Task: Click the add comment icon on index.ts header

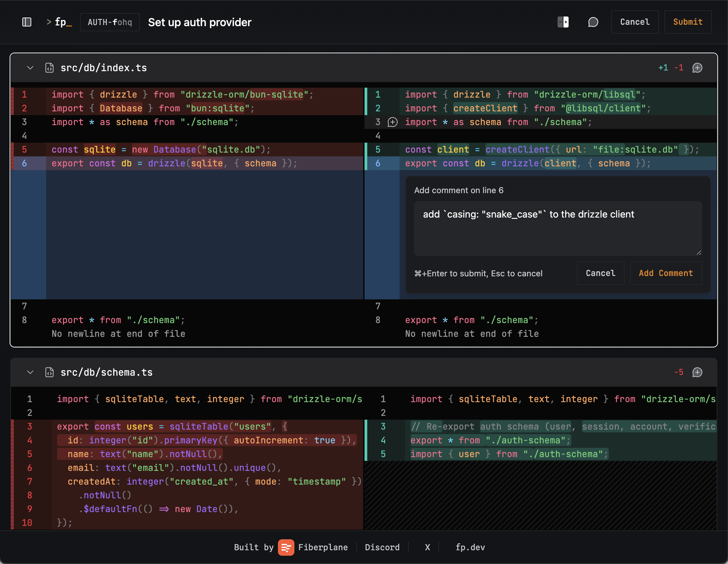Action: coord(697,68)
